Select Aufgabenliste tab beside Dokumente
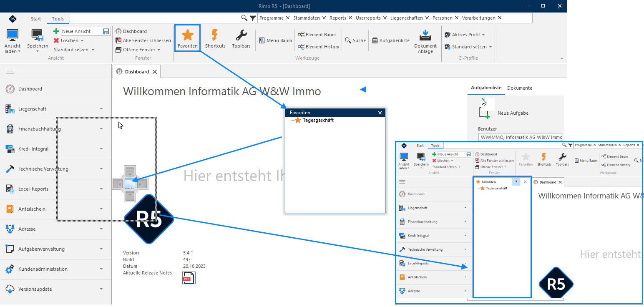 click(x=486, y=88)
